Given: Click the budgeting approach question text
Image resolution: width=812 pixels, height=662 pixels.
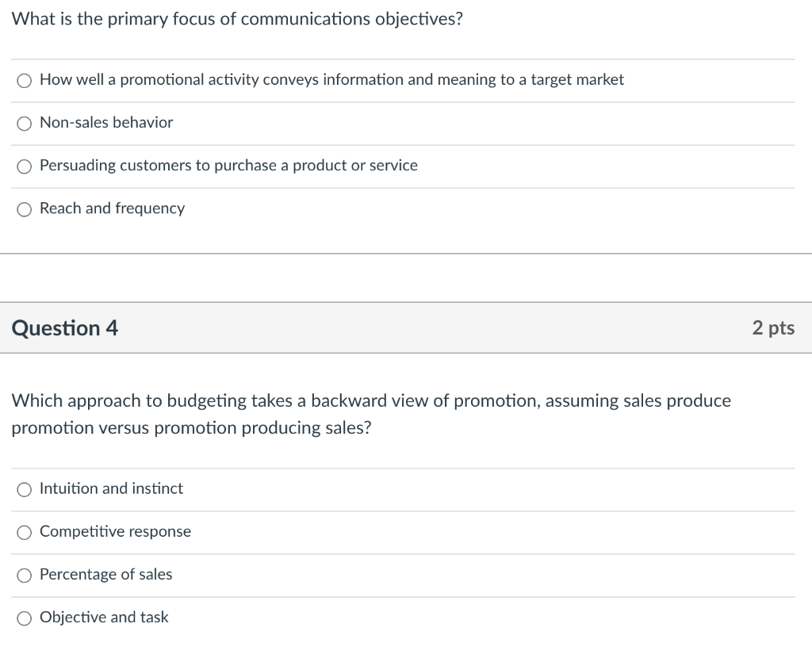Looking at the screenshot, I should click(371, 414).
